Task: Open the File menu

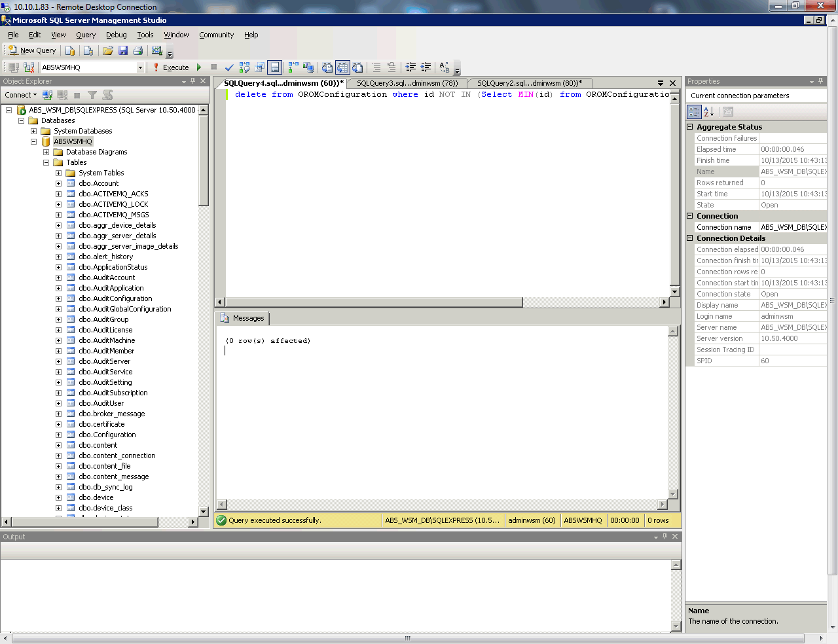Action: pos(13,35)
